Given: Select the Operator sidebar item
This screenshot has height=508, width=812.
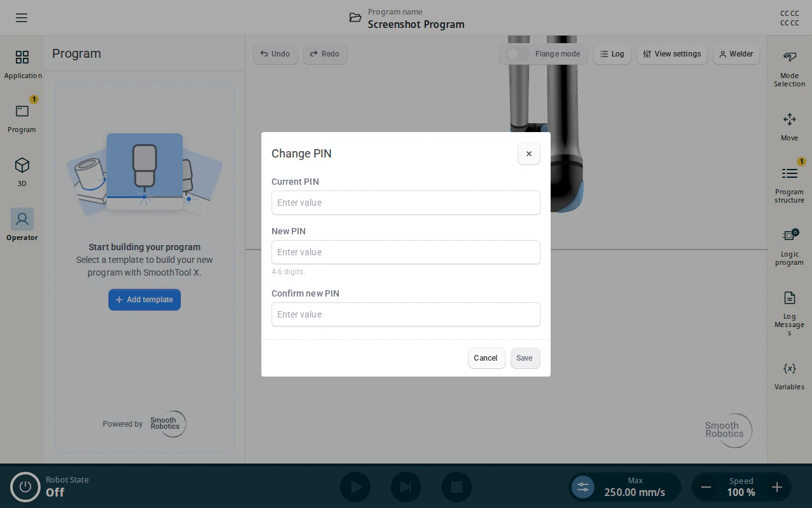Looking at the screenshot, I should [x=22, y=225].
